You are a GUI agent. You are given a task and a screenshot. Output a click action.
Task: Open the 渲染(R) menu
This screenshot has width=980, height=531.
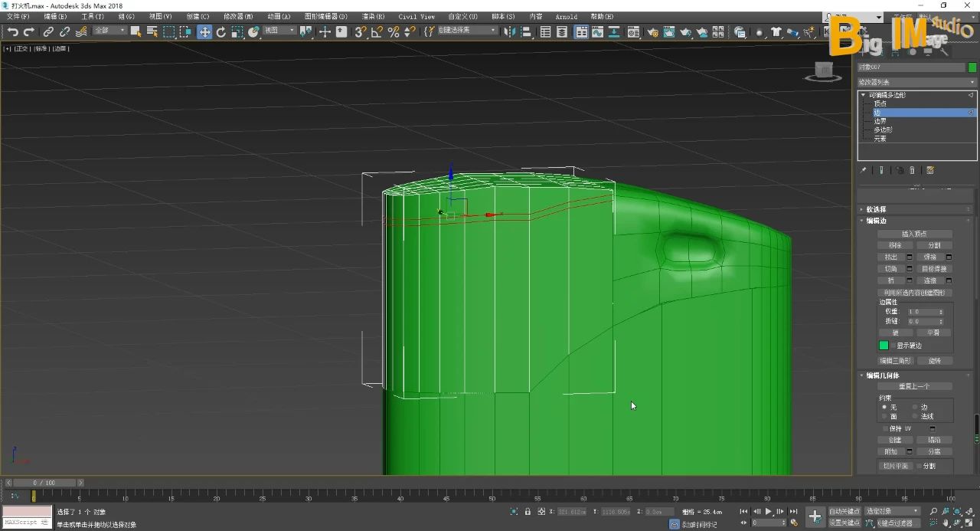point(373,16)
